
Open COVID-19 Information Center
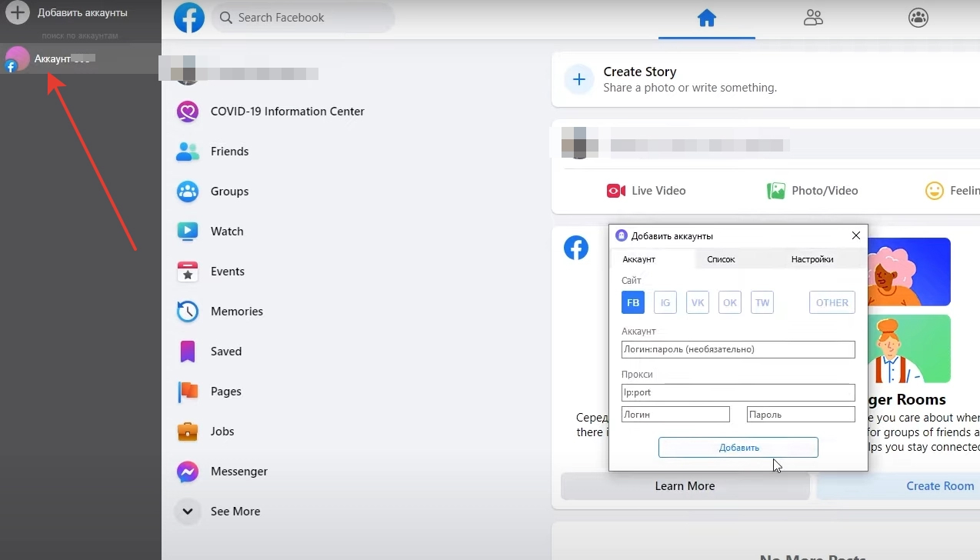point(287,112)
